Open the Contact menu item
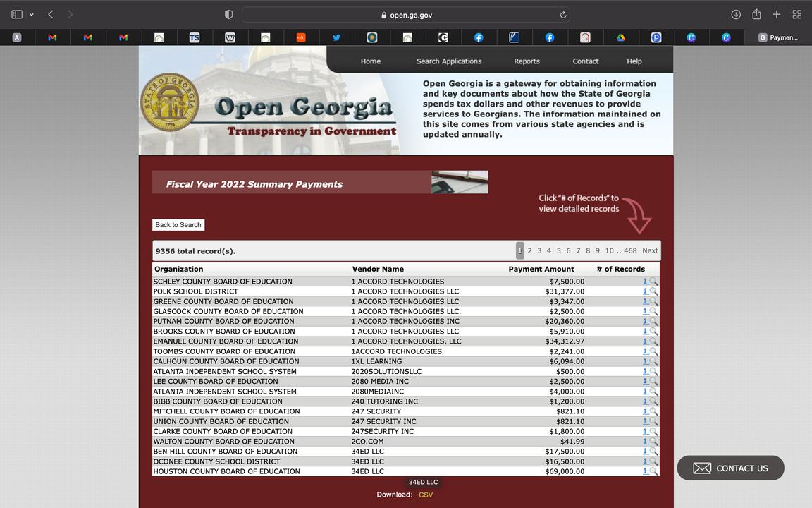 coord(585,61)
